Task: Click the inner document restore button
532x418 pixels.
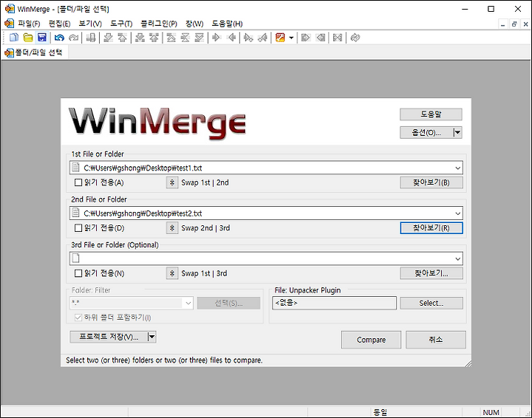Action: [x=514, y=24]
